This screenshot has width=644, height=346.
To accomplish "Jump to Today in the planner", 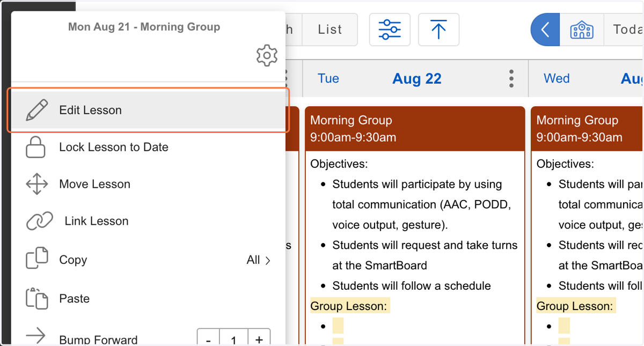I will point(624,30).
